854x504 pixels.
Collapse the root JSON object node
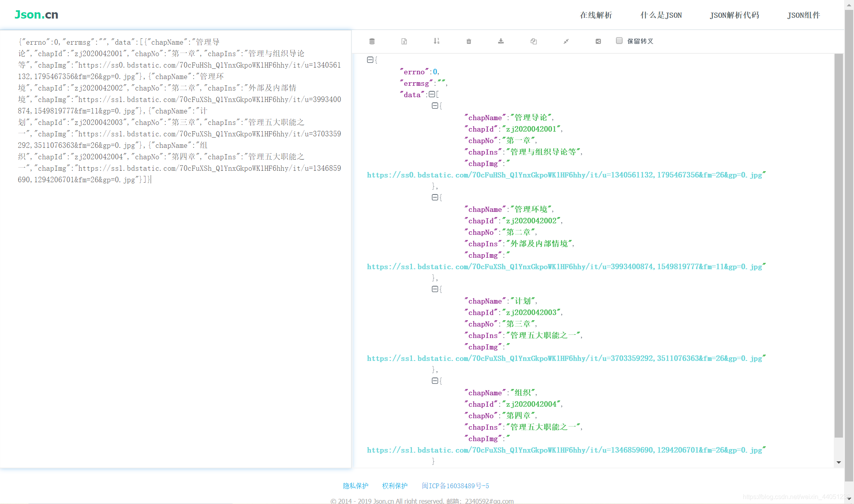tap(370, 60)
